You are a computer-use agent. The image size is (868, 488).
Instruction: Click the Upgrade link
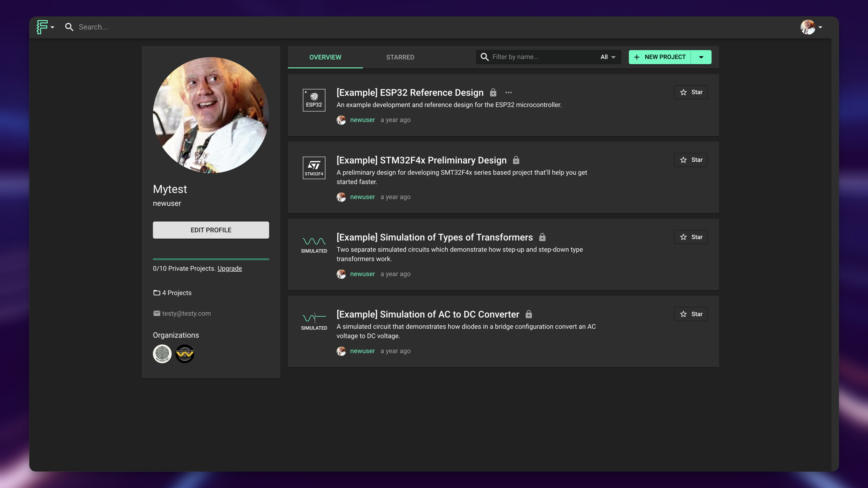click(229, 268)
